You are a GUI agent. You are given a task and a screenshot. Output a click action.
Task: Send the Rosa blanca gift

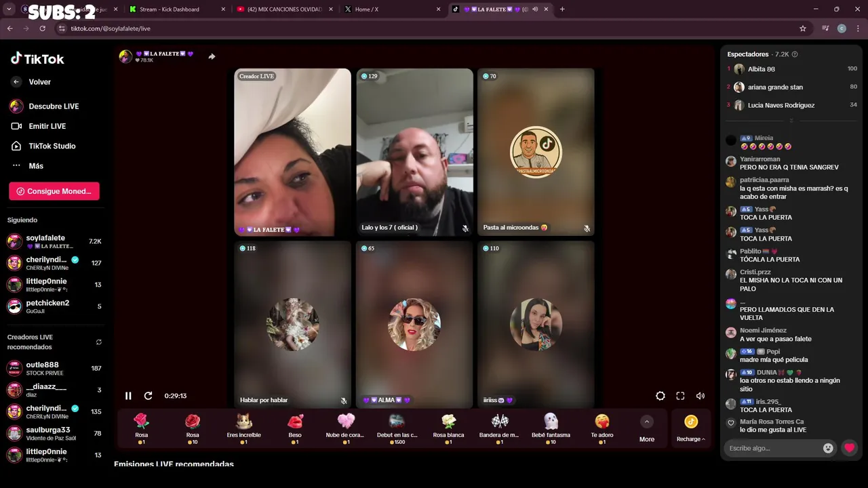[x=448, y=429]
